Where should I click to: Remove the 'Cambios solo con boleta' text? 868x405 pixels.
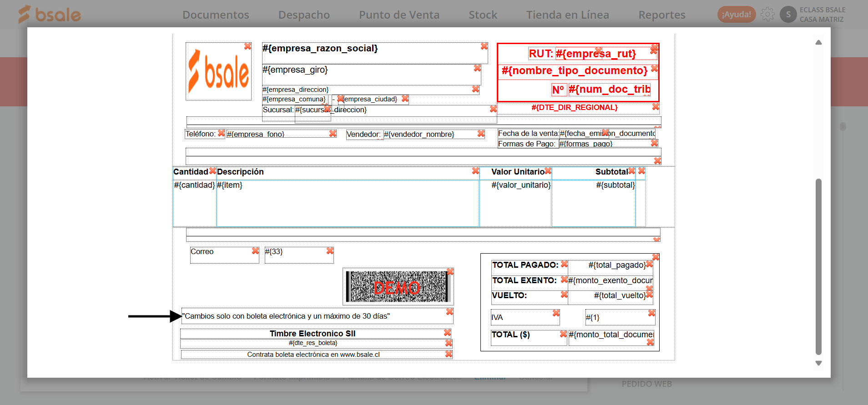449,312
